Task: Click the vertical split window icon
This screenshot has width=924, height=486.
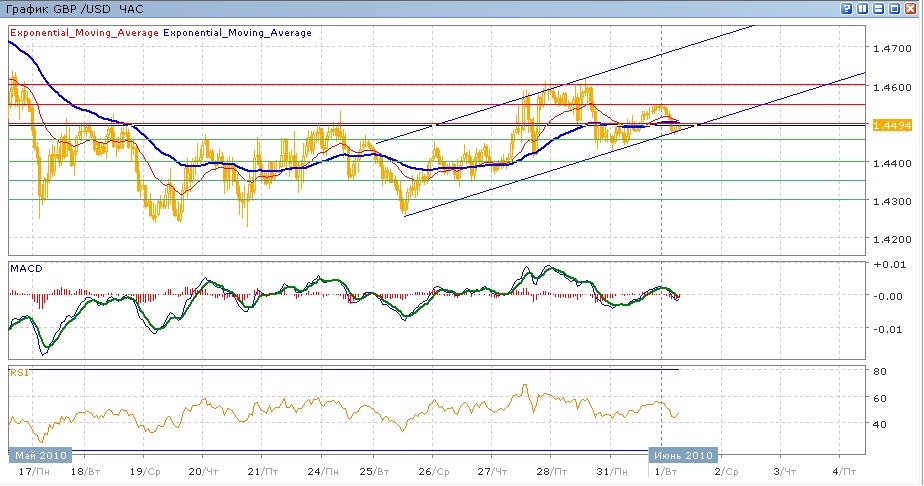Action: pyautogui.click(x=863, y=8)
